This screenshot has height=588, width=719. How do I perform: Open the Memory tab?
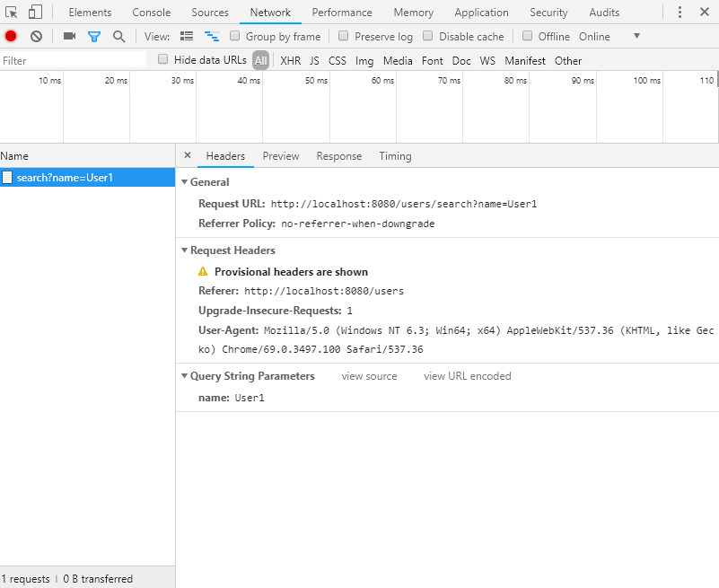coord(414,13)
